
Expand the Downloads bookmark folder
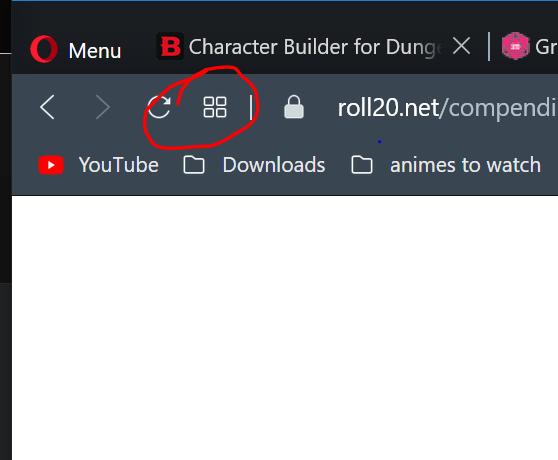click(254, 165)
